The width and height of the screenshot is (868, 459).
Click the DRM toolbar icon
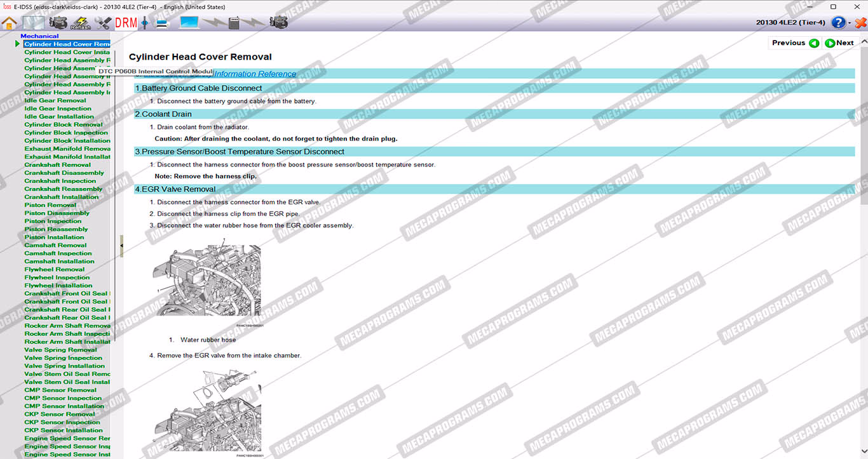[126, 23]
